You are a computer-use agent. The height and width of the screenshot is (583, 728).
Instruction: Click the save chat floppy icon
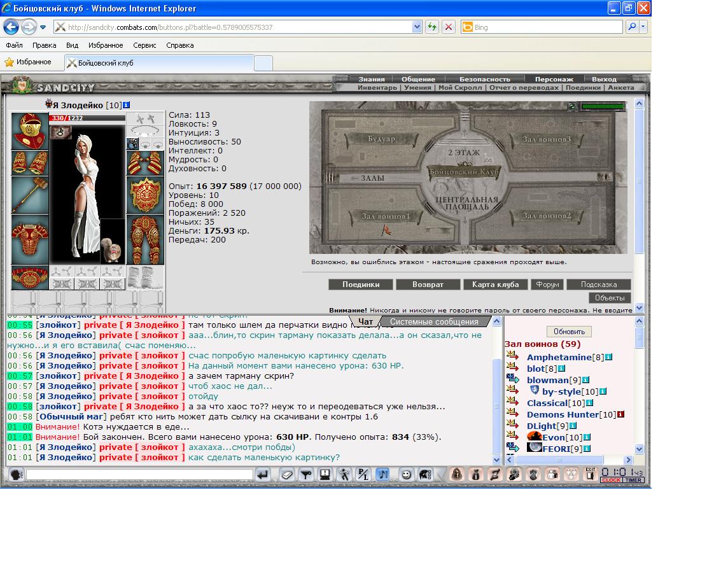click(325, 474)
